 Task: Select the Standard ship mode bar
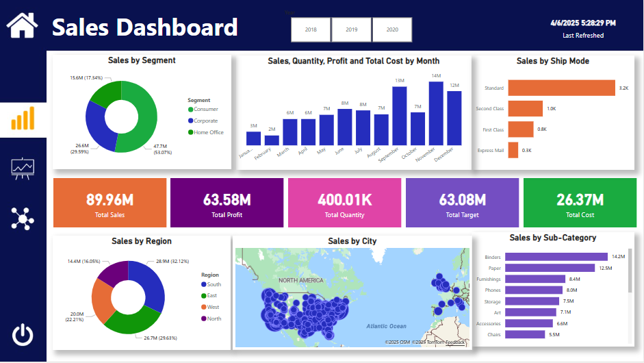(x=561, y=88)
